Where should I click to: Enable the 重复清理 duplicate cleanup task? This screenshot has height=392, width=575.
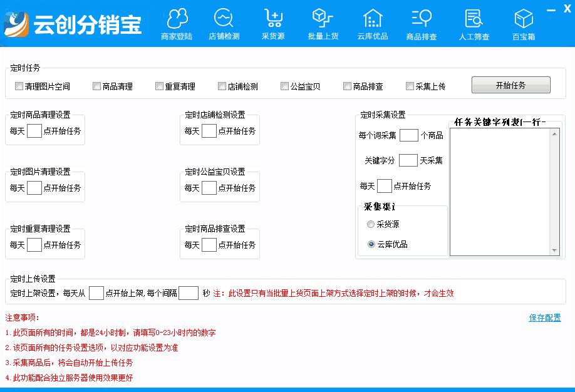point(159,85)
